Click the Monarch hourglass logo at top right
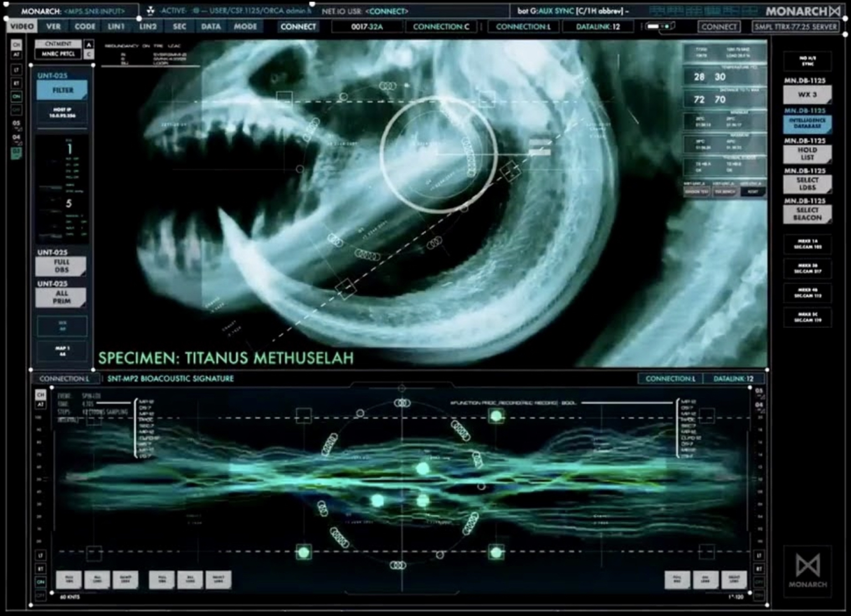The image size is (851, 616). coord(835,11)
